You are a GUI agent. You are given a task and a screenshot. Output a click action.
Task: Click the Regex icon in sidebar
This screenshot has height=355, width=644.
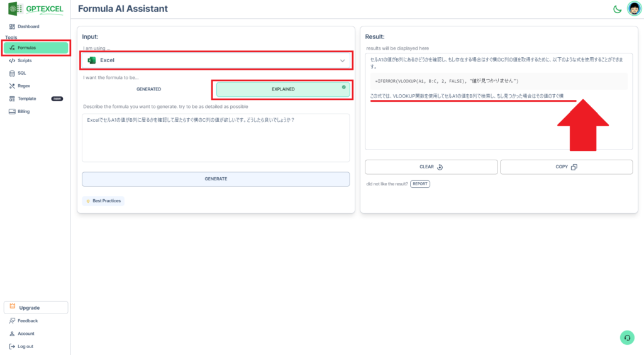[x=12, y=86]
